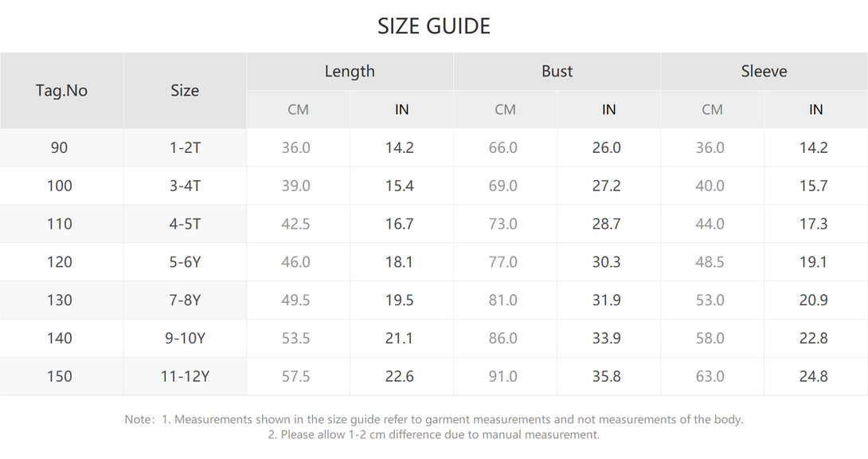
Task: Click the SIZE GUIDE title
Action: pyautogui.click(x=433, y=26)
